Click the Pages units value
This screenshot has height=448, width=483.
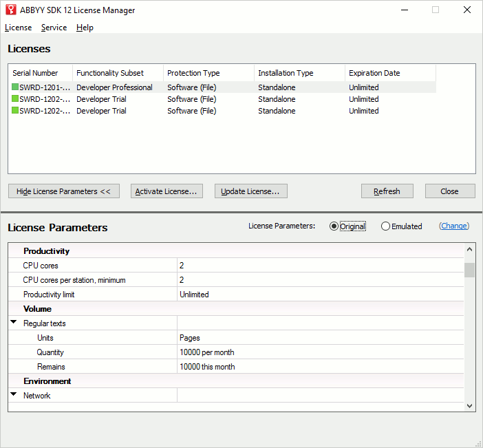tap(190, 338)
